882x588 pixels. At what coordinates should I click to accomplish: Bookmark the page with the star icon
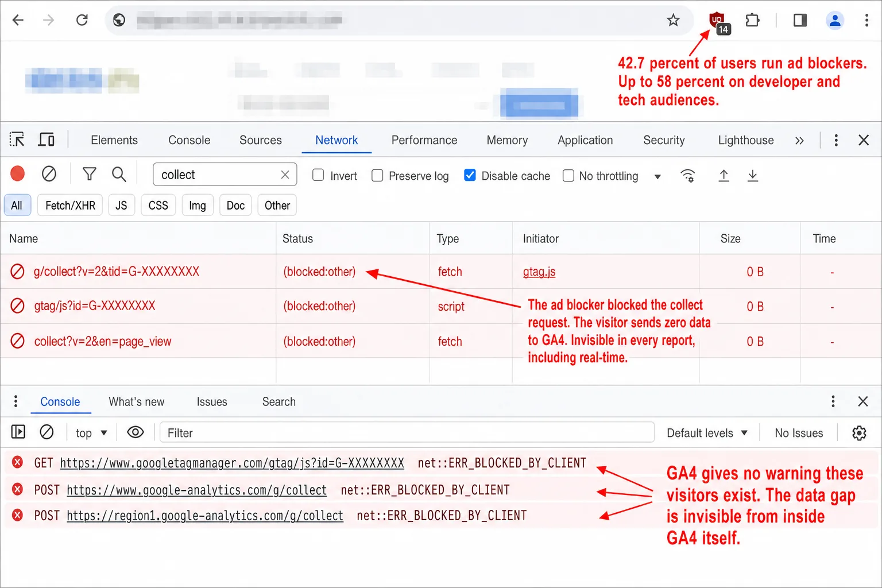point(673,20)
